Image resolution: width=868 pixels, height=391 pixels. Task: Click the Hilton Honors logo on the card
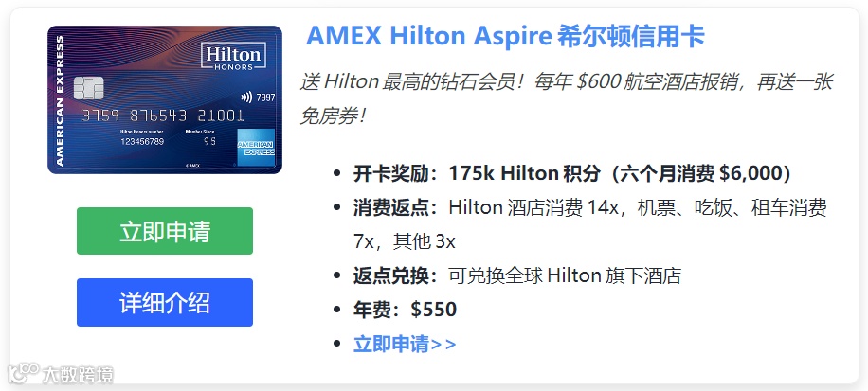click(x=233, y=56)
